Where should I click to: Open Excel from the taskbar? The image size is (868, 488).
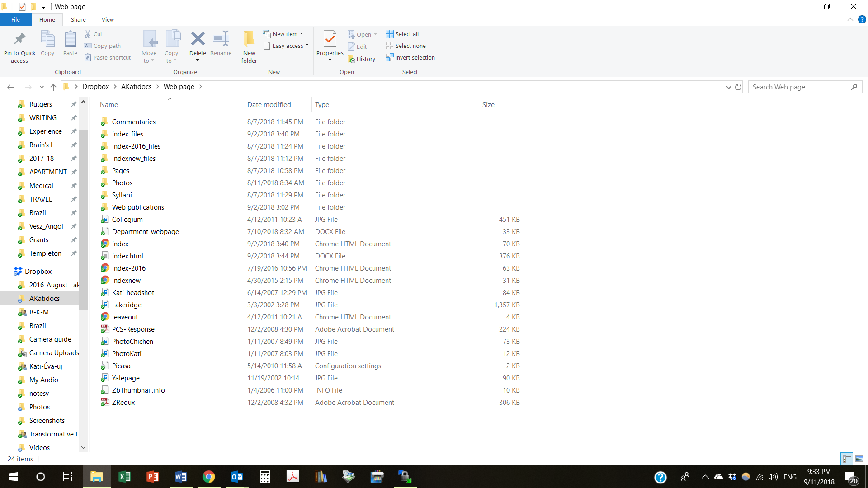tap(124, 477)
